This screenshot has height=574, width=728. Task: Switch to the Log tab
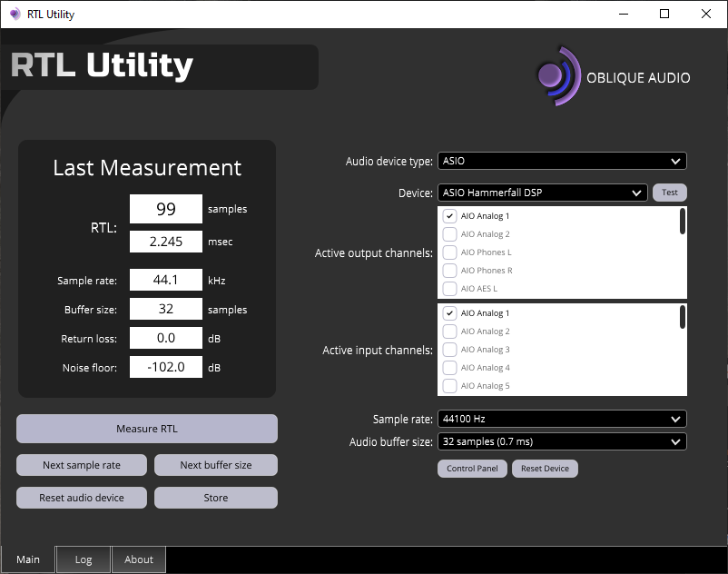click(84, 559)
